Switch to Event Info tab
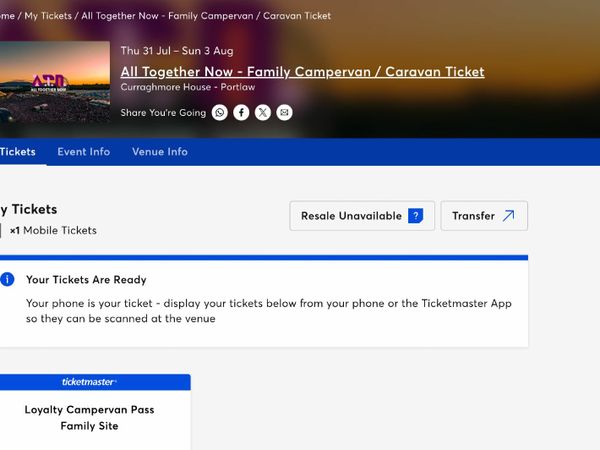 point(84,152)
